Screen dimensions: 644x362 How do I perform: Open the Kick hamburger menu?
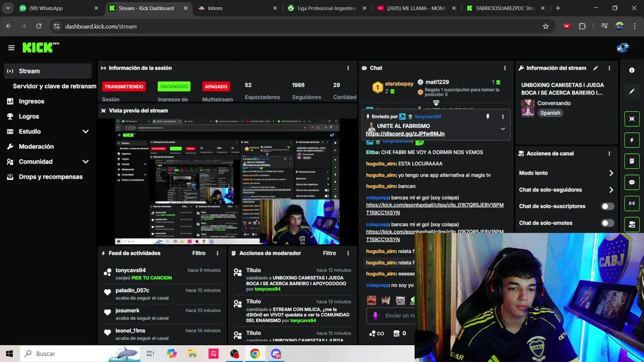click(x=11, y=48)
